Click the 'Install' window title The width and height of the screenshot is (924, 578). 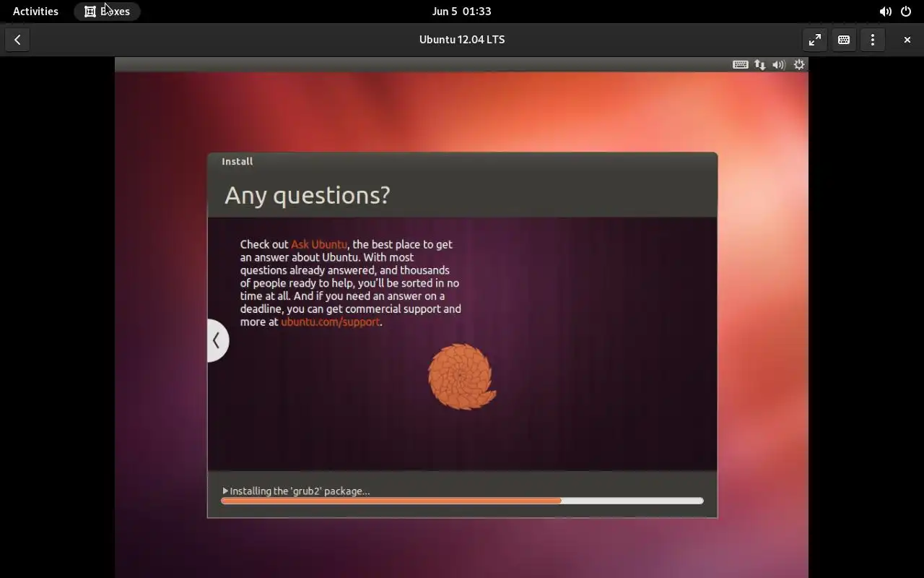237,161
